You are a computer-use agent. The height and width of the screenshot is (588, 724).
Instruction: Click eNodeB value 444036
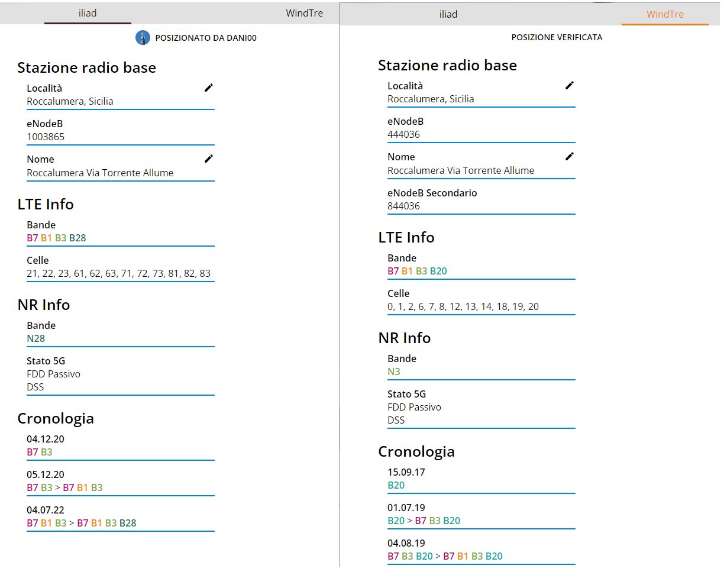pos(404,134)
